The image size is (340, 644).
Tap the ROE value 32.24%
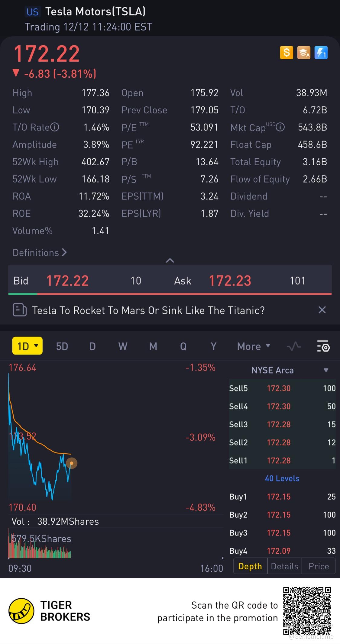coord(94,213)
